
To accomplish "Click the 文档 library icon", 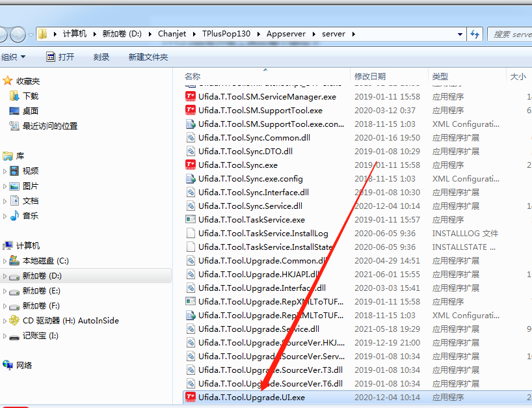I will (14, 200).
